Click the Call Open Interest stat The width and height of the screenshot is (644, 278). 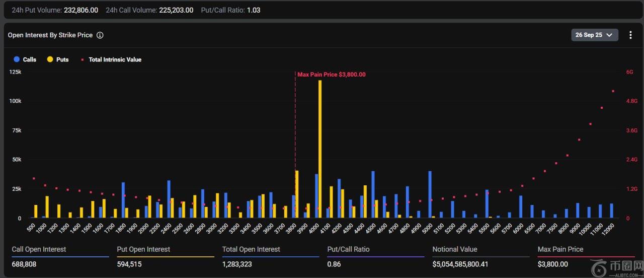click(39, 249)
